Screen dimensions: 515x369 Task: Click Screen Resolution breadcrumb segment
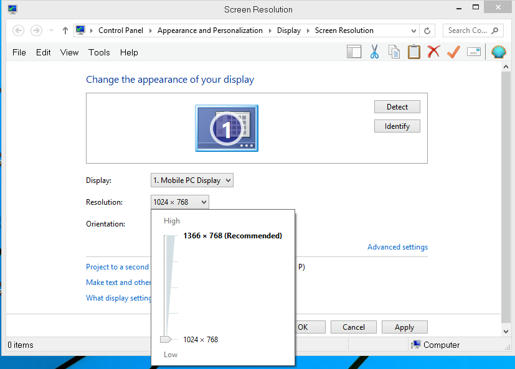pyautogui.click(x=344, y=30)
